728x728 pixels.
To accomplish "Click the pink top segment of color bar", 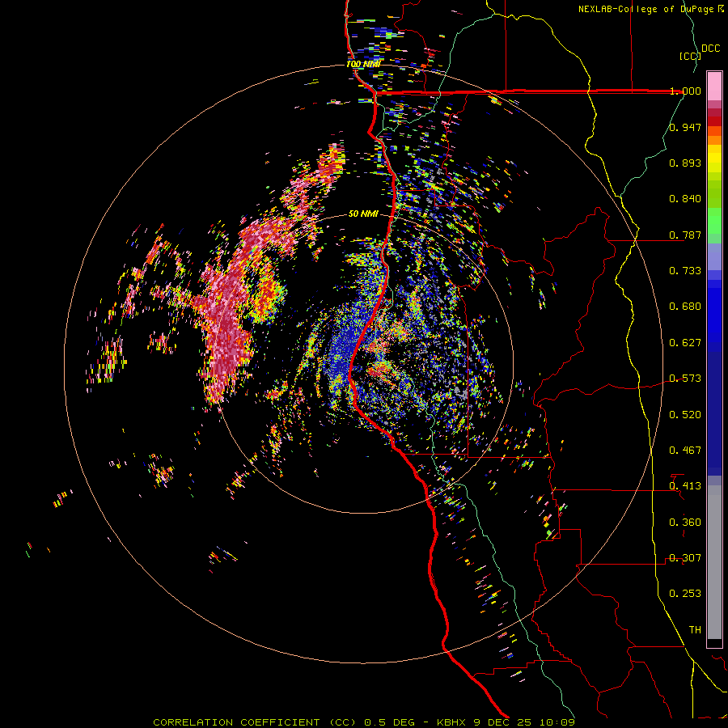I will (714, 87).
